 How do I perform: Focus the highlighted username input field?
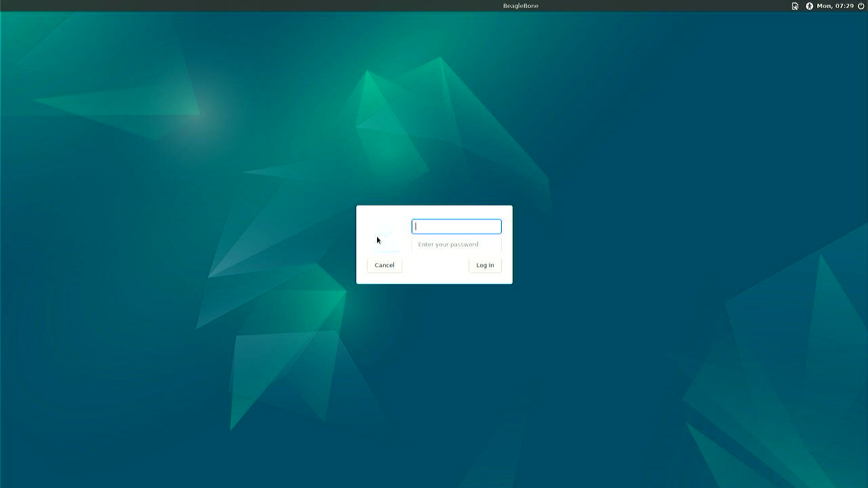456,226
